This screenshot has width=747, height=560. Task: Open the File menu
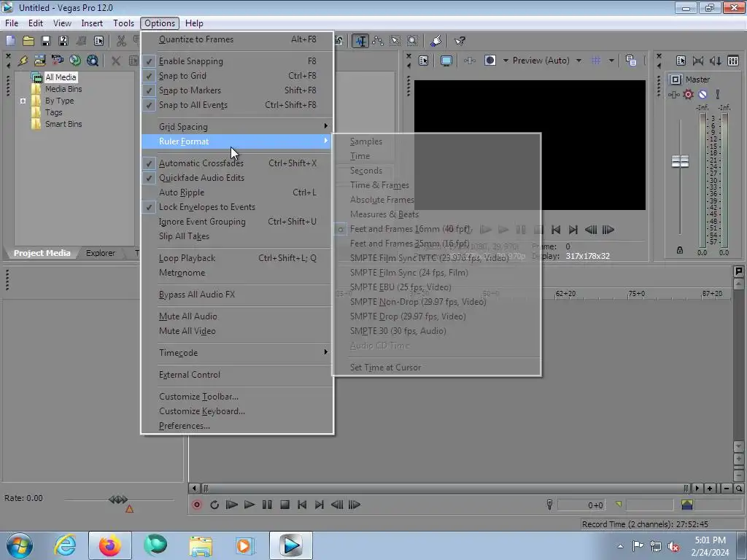(x=12, y=23)
